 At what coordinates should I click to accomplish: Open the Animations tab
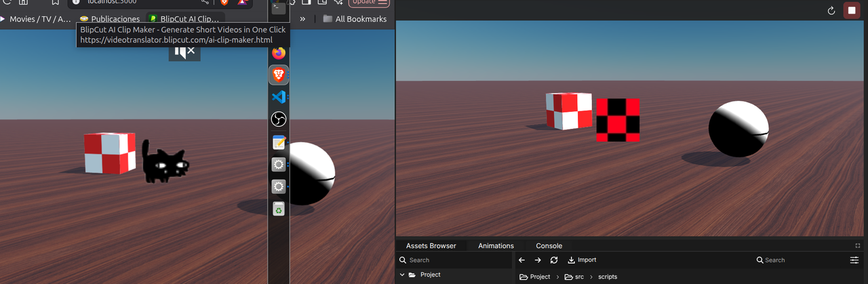[496, 245]
